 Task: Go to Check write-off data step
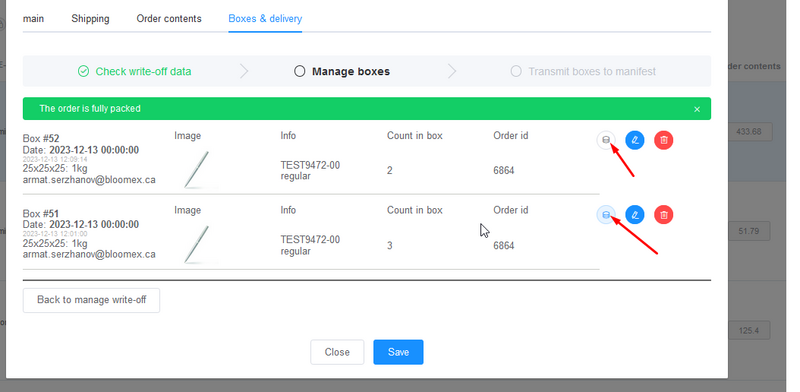143,71
